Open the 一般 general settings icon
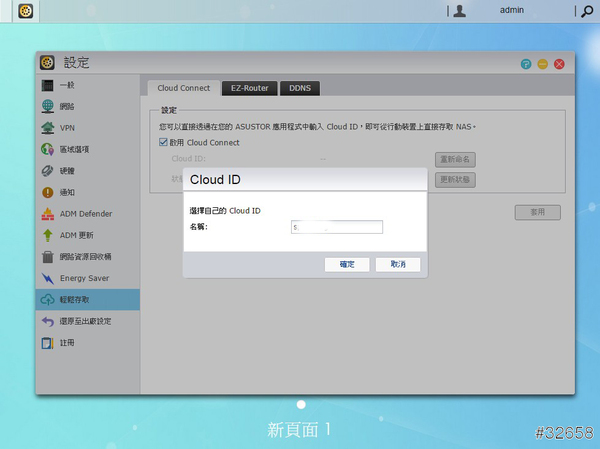 coord(47,85)
